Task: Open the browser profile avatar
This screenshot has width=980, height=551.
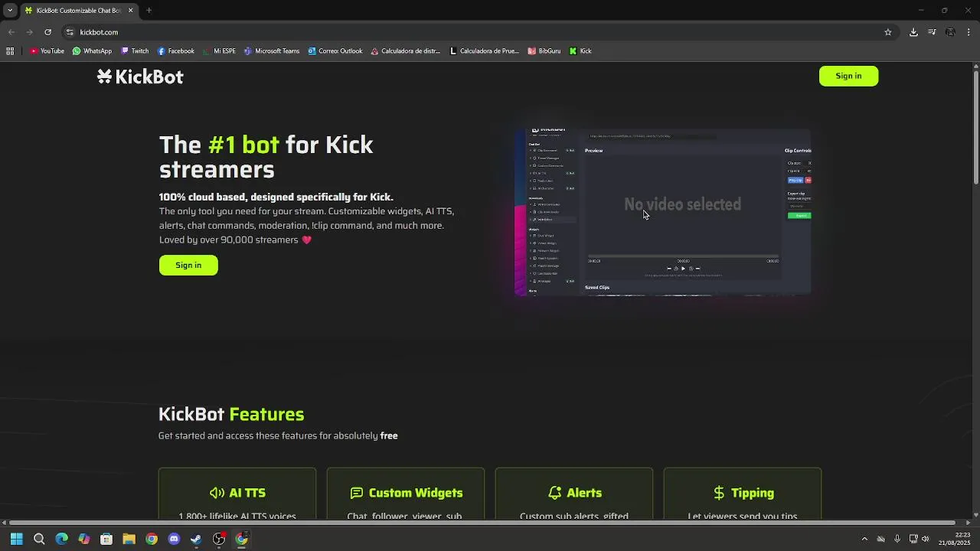Action: pos(950,32)
